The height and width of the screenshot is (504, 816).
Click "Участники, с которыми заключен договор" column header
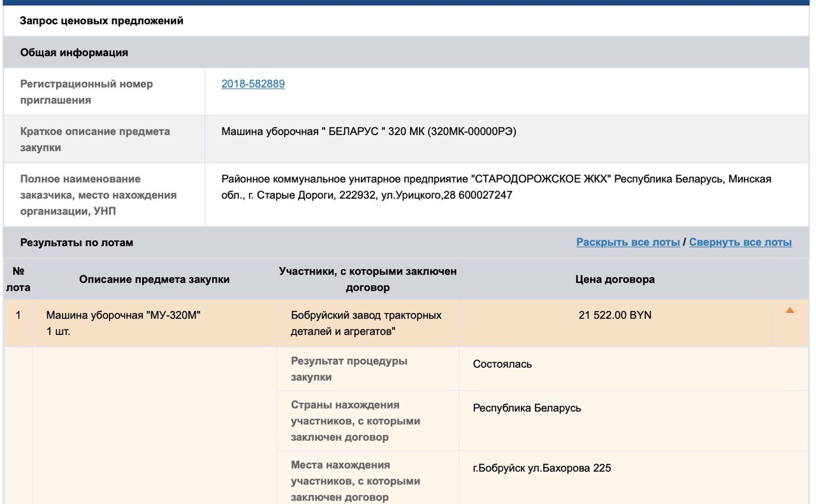(x=368, y=279)
